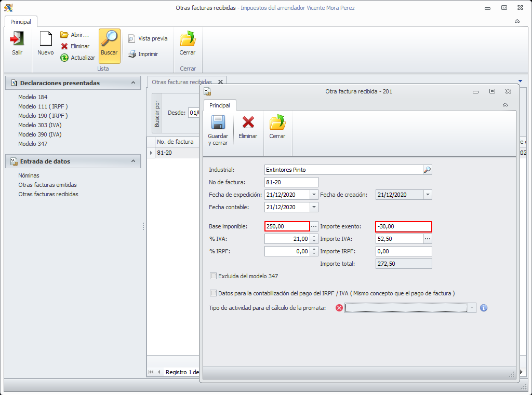This screenshot has width=532, height=395.
Task: Click the Guardar y cerrar save icon
Action: point(218,123)
